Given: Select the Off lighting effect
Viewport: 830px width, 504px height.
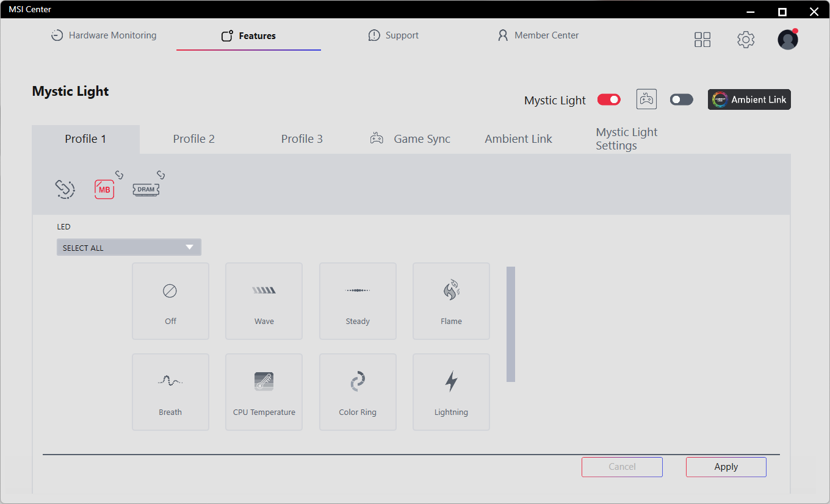Looking at the screenshot, I should [x=170, y=301].
